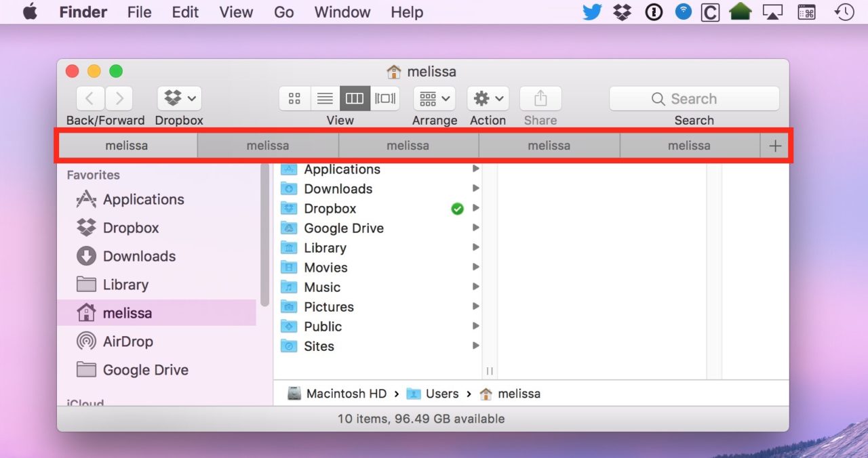Screen dimensions: 868x458
Task: Open the Finder menu
Action: (84, 12)
